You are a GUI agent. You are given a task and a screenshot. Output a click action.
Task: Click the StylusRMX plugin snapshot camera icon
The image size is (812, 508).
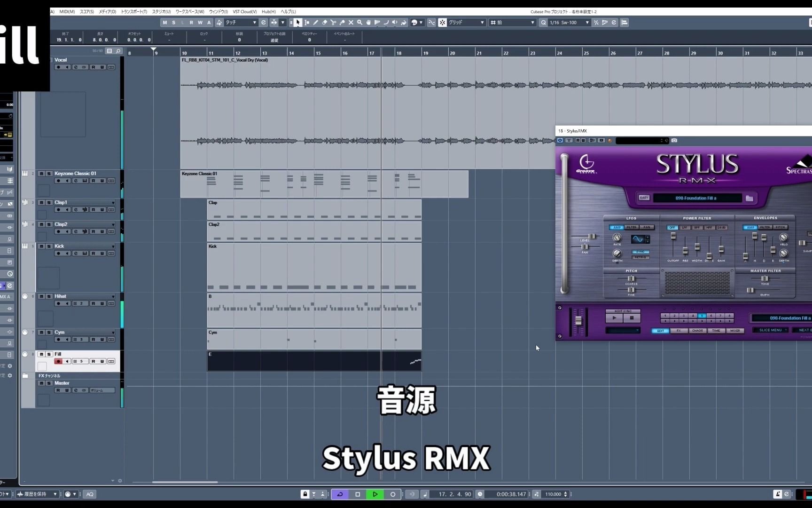(x=674, y=140)
